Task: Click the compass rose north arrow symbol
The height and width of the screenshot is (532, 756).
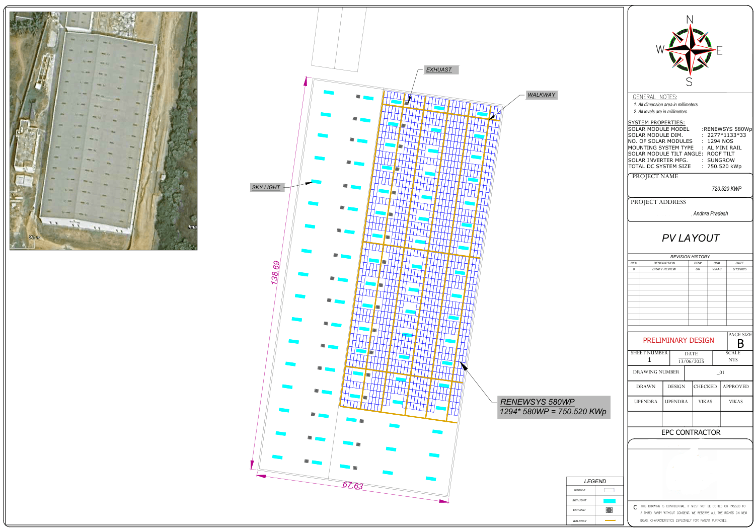Action: click(x=690, y=49)
